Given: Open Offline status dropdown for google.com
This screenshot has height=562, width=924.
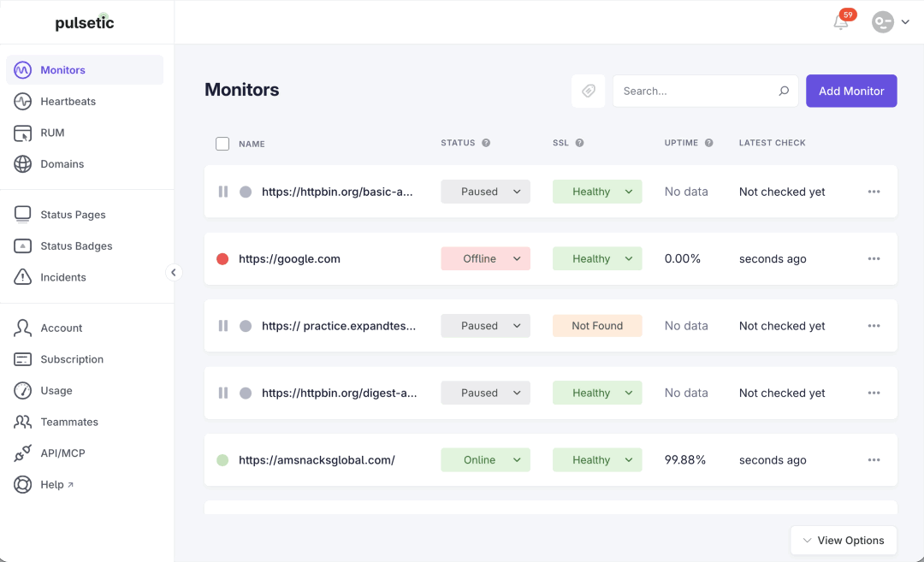Looking at the screenshot, I should 486,258.
